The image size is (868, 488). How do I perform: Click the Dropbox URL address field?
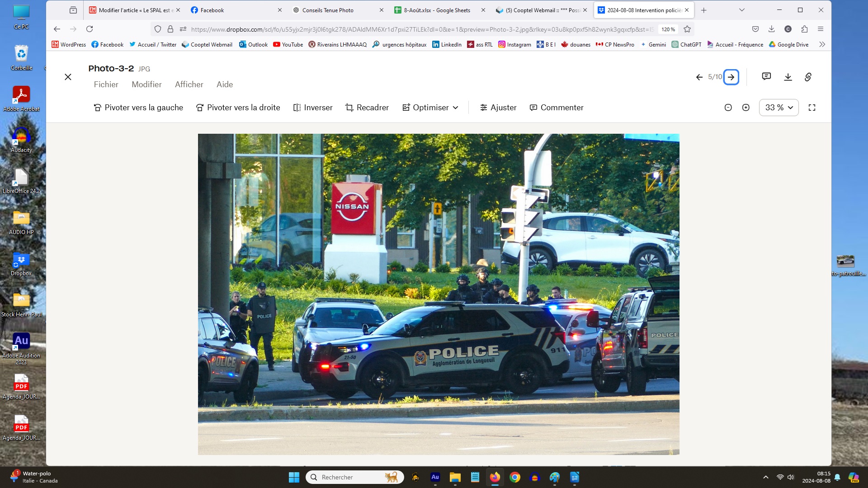(x=407, y=29)
